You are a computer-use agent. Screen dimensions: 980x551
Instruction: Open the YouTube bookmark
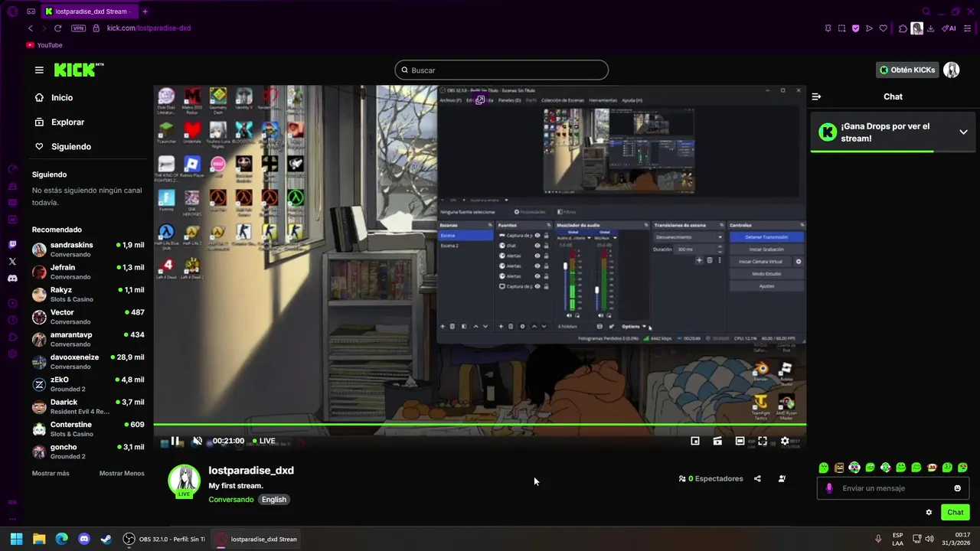point(44,45)
